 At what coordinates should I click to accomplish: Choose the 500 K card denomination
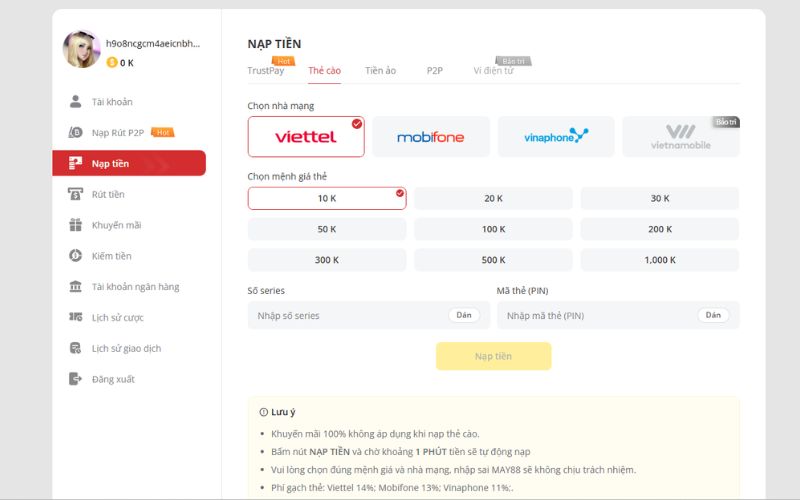coord(493,260)
